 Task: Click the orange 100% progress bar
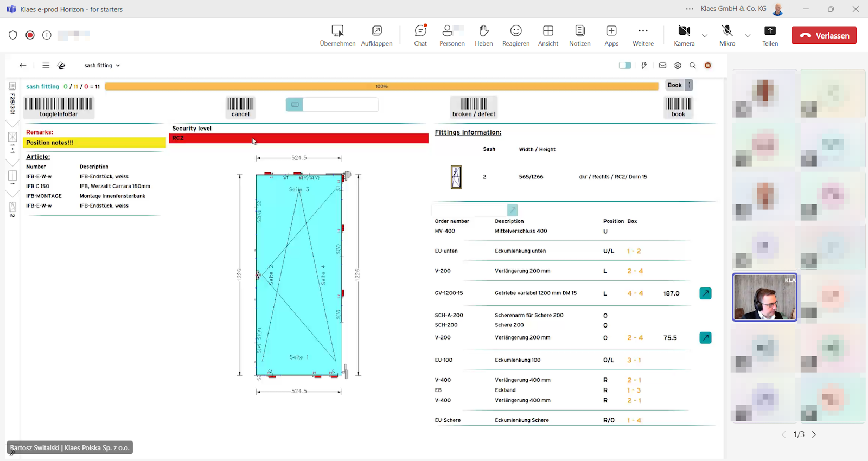[381, 86]
